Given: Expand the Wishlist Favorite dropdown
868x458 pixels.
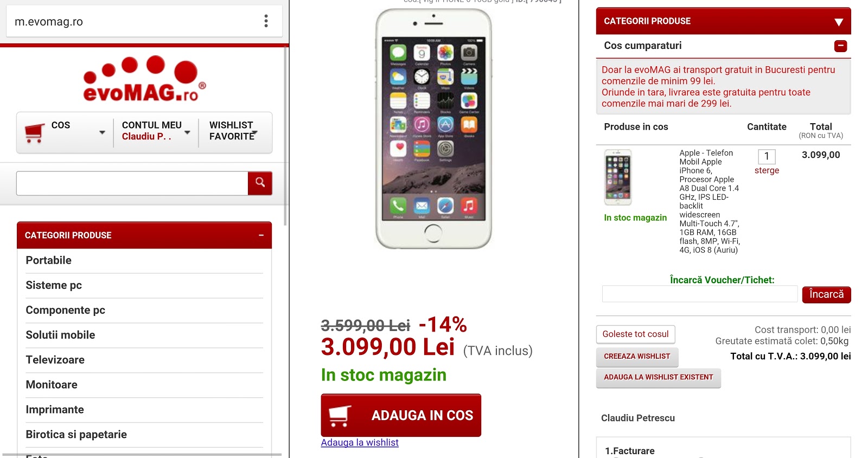Looking at the screenshot, I should click(255, 132).
